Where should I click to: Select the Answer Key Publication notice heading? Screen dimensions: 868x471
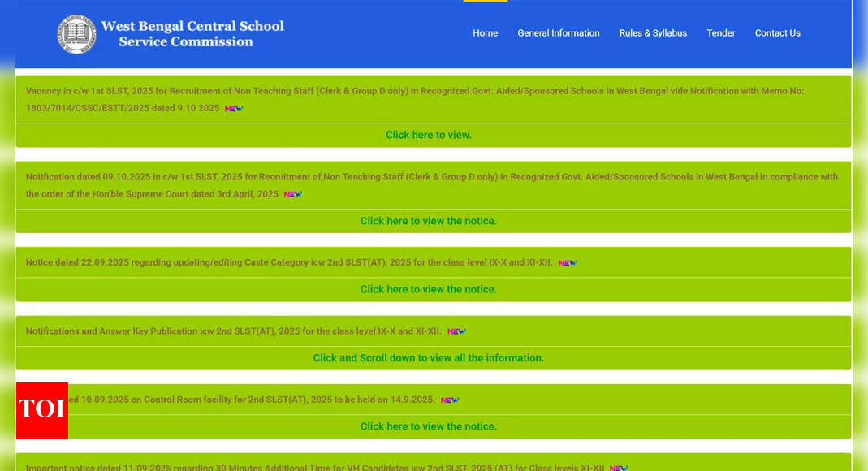(x=234, y=331)
